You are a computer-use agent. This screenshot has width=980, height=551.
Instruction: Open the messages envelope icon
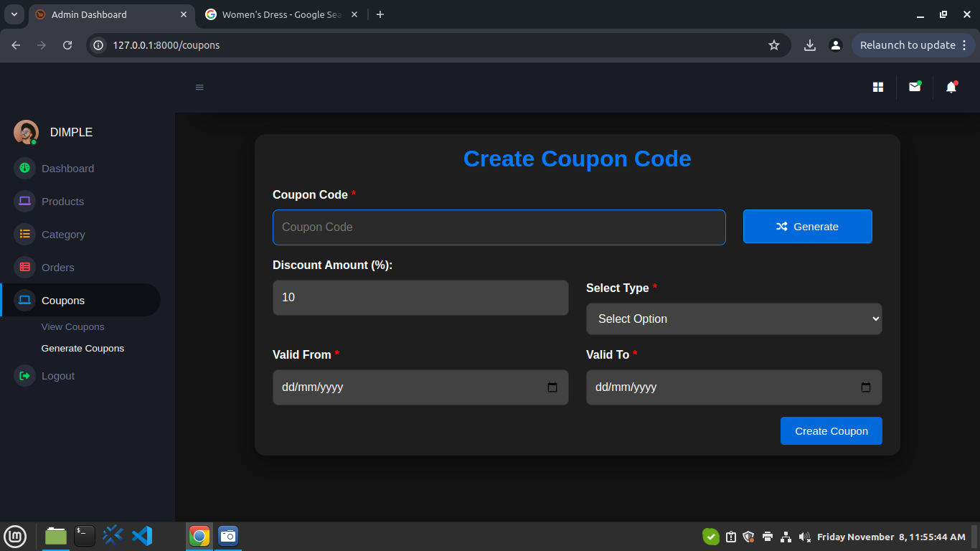915,87
